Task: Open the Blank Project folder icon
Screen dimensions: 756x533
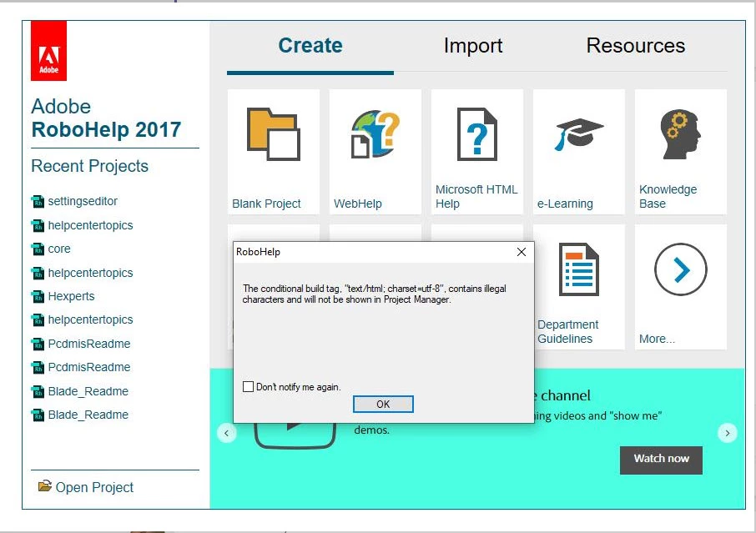Action: pos(274,134)
